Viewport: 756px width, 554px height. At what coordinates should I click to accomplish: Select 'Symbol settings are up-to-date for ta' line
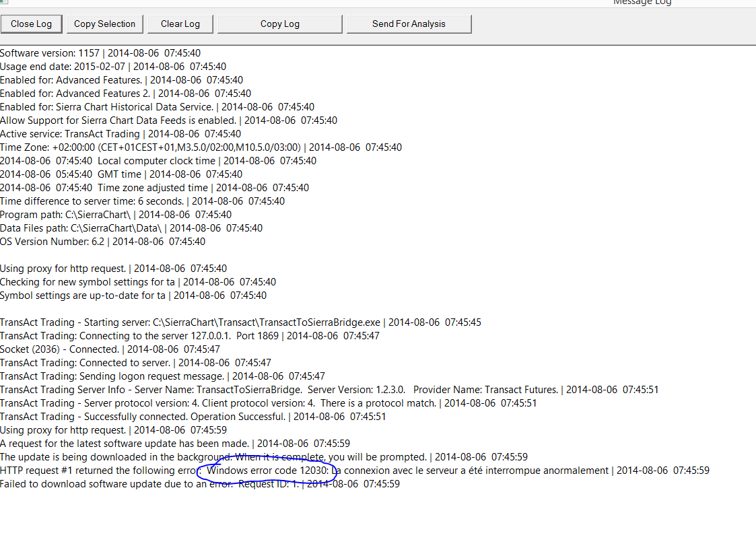click(x=133, y=296)
